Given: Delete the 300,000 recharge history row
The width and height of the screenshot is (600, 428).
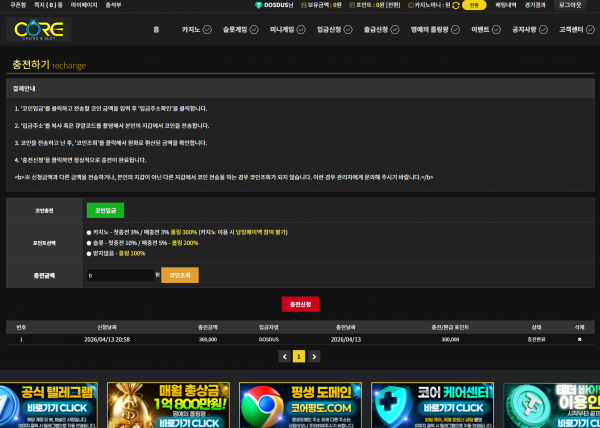Looking at the screenshot, I should [x=578, y=339].
